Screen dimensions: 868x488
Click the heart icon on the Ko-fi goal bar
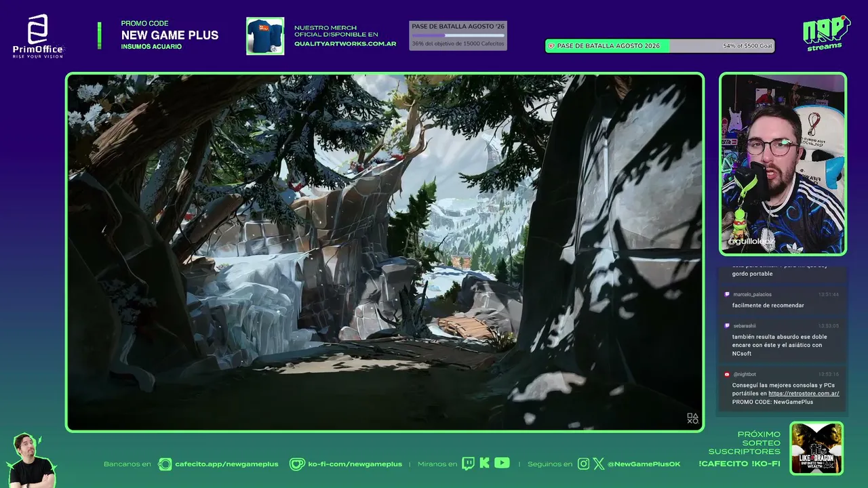tap(551, 46)
